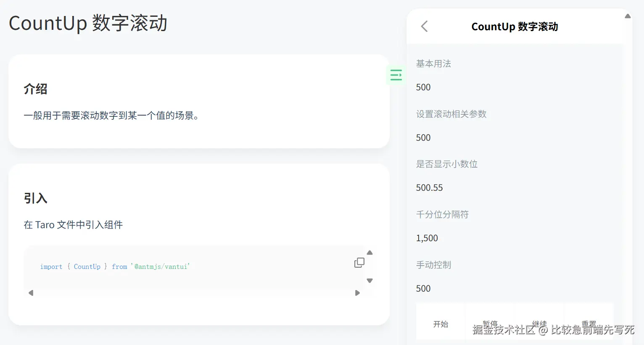Click the value 1,500
Screen dimensions: 644x345
(x=427, y=238)
